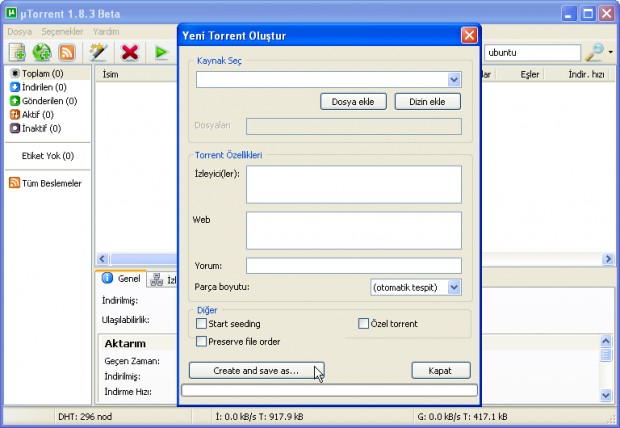Enable the Preserve file order checkbox
The height and width of the screenshot is (428, 620).
pos(201,341)
